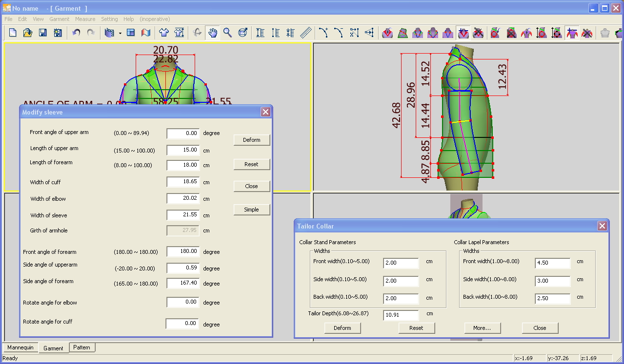This screenshot has height=364, width=624.
Task: Switch to the Pattern tab
Action: click(81, 347)
